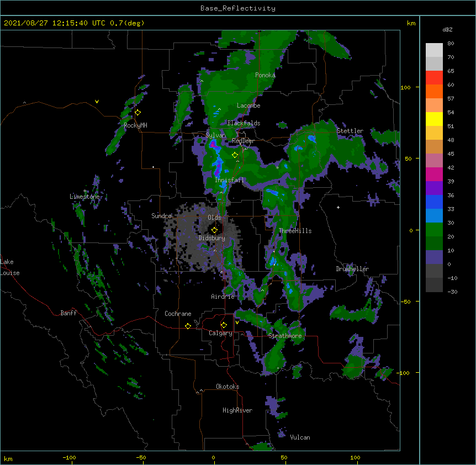Click the Airdrie city label

tap(223, 297)
